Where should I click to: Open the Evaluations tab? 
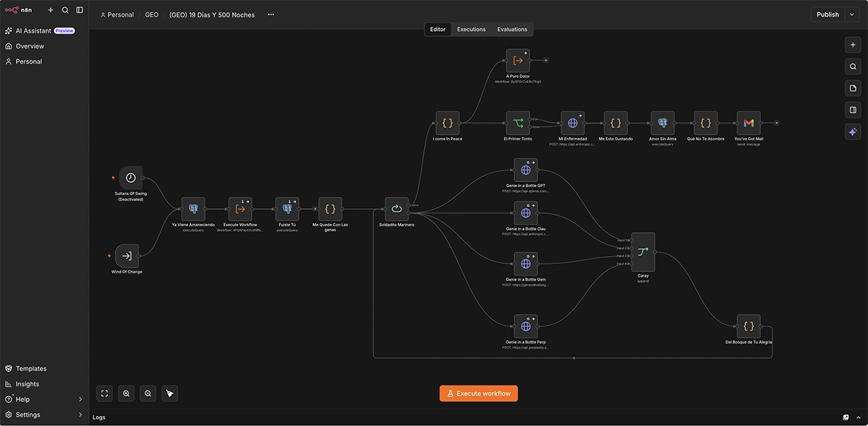tap(512, 30)
